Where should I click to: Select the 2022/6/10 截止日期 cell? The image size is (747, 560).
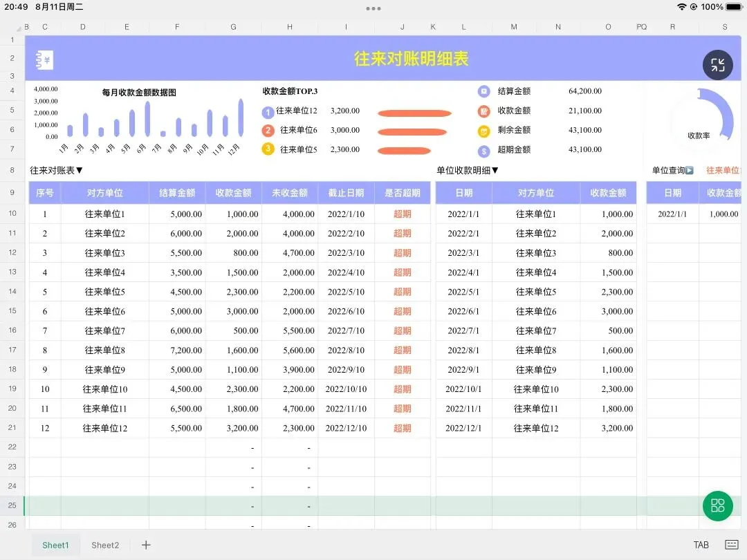coord(346,311)
